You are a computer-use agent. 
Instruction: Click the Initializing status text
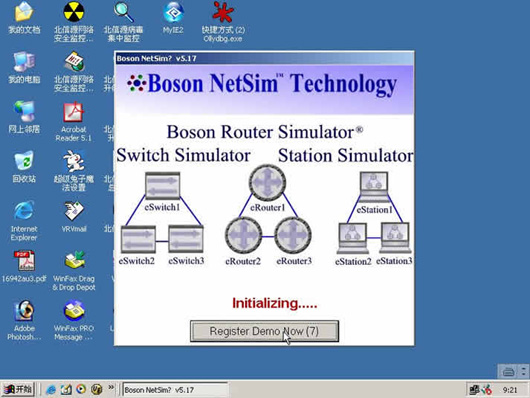[274, 303]
